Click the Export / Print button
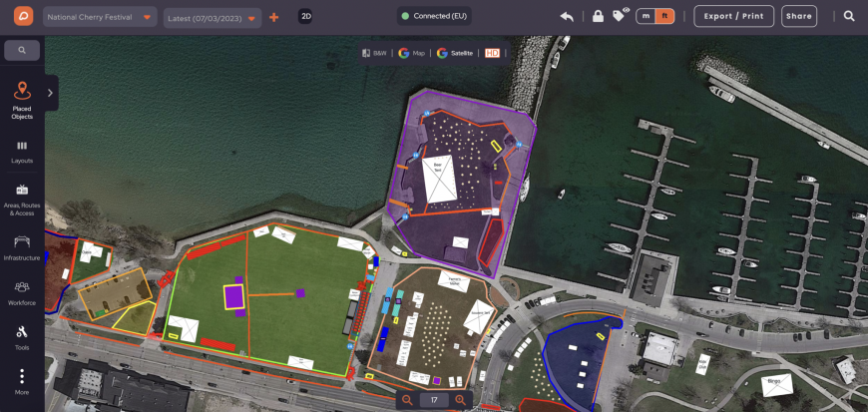The width and height of the screenshot is (868, 412). tap(736, 16)
